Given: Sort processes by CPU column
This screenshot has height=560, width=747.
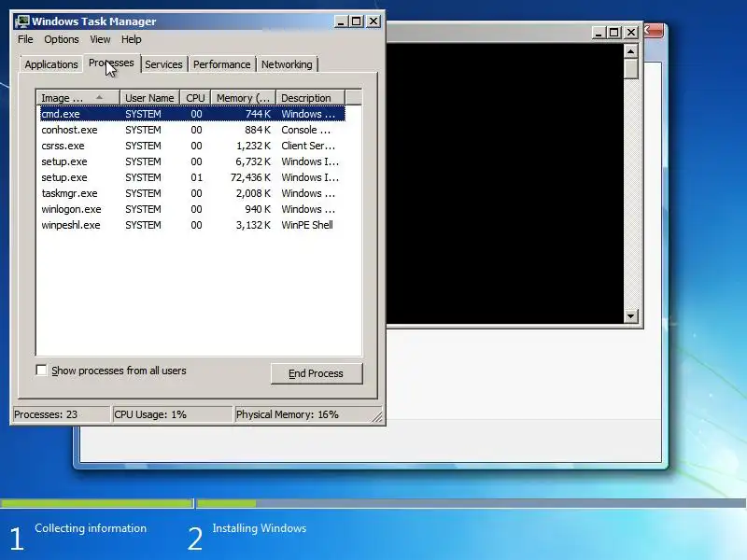Looking at the screenshot, I should coord(195,98).
